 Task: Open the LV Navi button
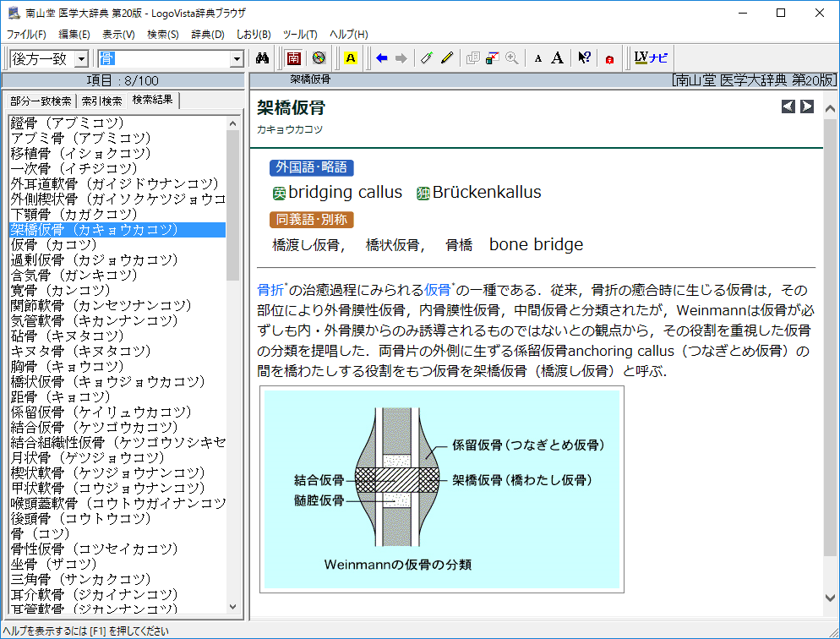pyautogui.click(x=651, y=58)
